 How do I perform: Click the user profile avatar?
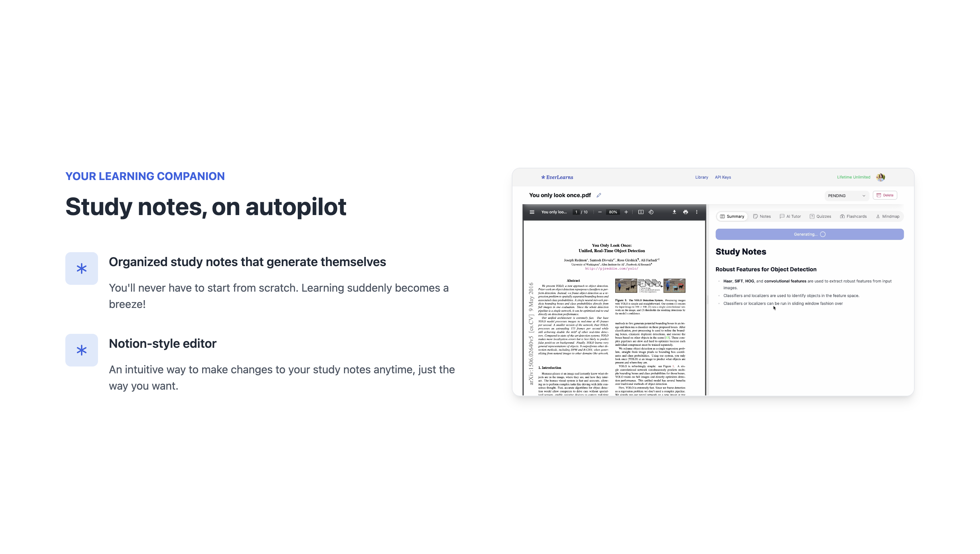coord(880,177)
